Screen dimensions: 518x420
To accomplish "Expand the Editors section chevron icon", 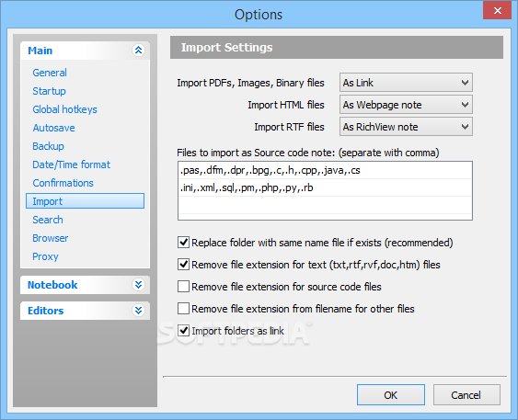I will 138,310.
